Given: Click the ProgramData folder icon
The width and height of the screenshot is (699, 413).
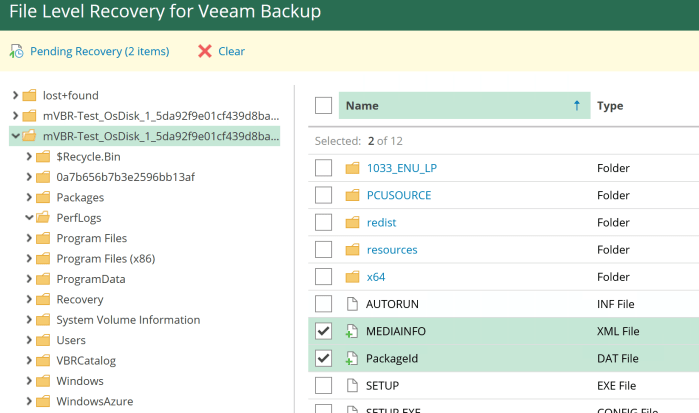Looking at the screenshot, I should coord(43,279).
